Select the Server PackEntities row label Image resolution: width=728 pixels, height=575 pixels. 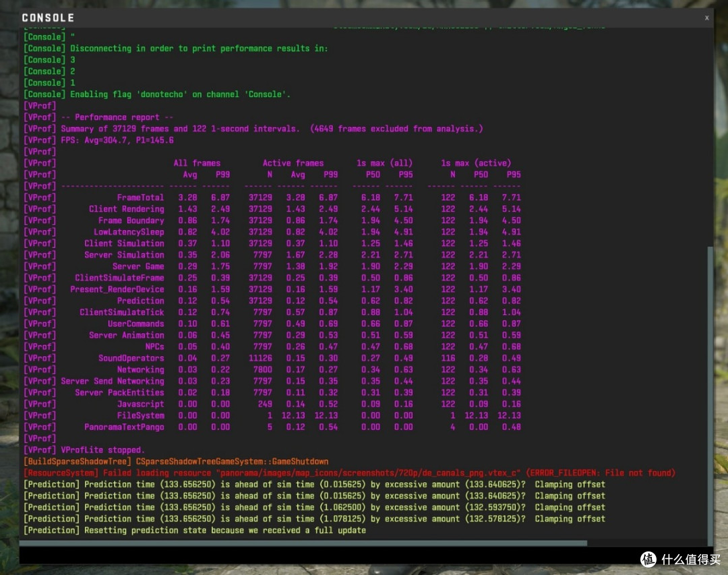[119, 392]
